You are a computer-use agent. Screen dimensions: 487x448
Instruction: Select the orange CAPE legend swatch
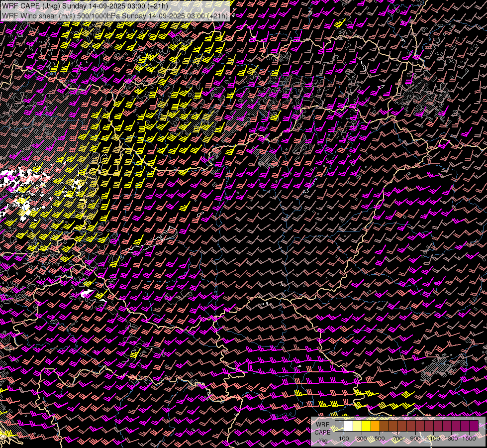click(x=375, y=426)
